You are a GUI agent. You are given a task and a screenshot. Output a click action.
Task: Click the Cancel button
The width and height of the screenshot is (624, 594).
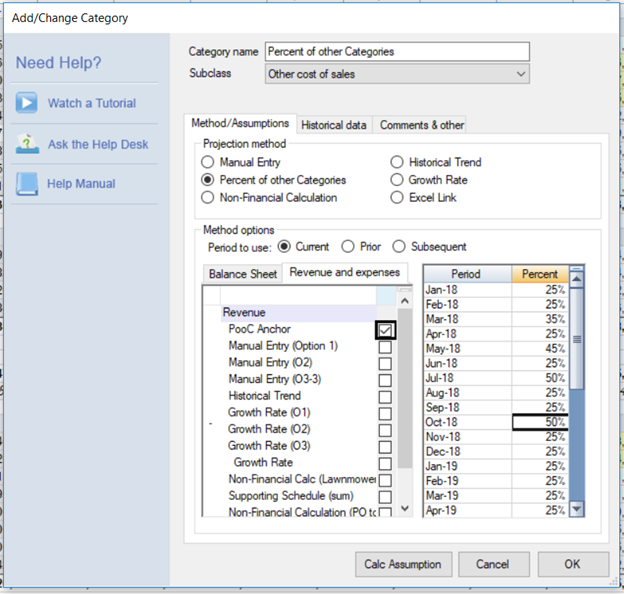pyautogui.click(x=493, y=564)
